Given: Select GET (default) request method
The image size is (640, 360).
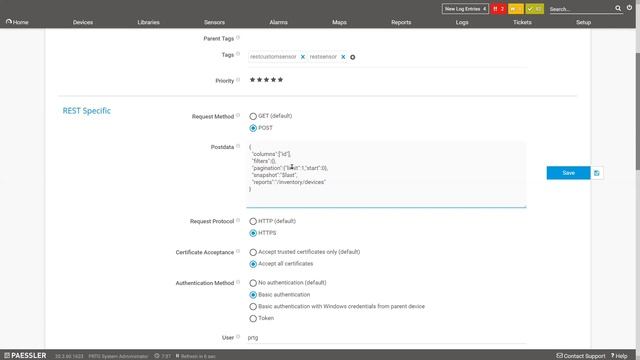Looking at the screenshot, I should click(x=253, y=116).
